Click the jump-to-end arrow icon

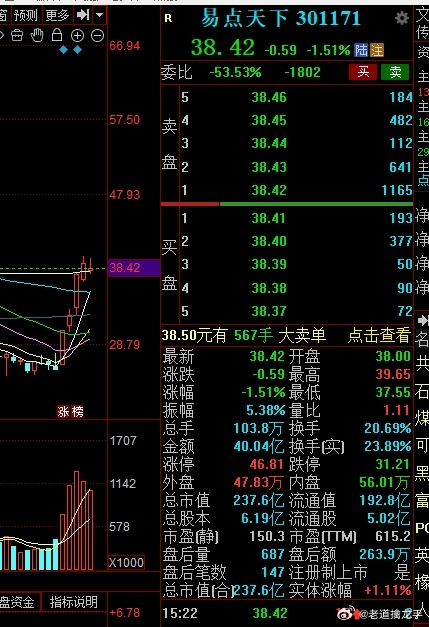pos(83,15)
